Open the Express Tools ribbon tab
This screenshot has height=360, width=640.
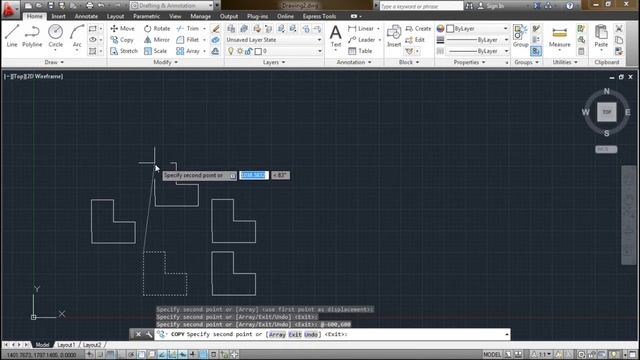(319, 16)
